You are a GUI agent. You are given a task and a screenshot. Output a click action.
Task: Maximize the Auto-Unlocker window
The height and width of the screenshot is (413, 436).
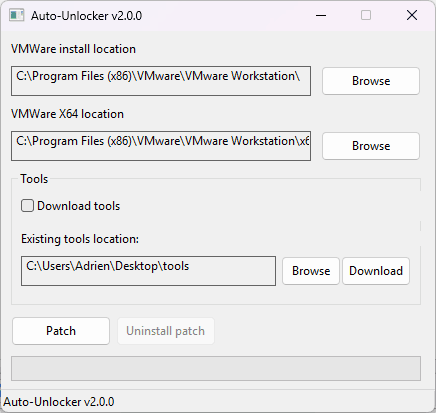[366, 15]
